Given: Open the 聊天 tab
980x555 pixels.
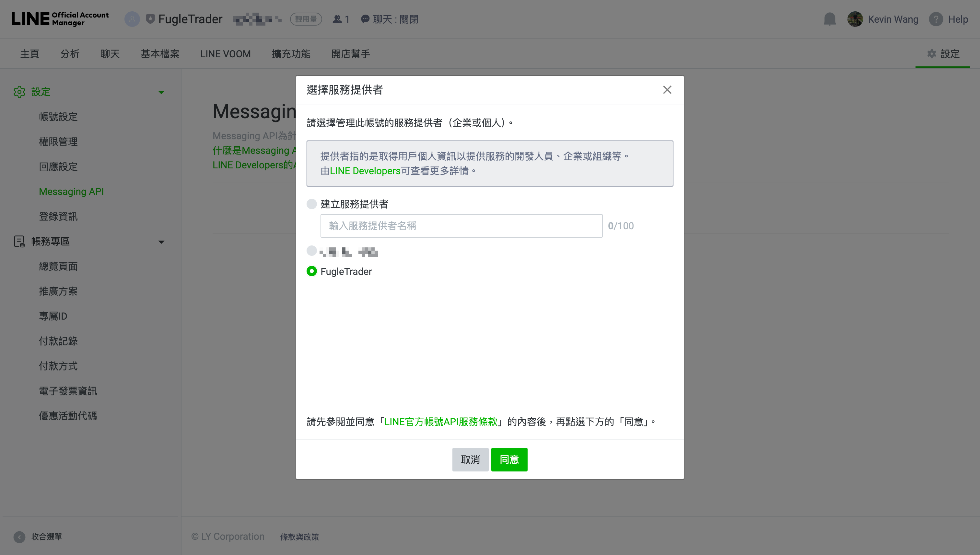Looking at the screenshot, I should (x=110, y=54).
